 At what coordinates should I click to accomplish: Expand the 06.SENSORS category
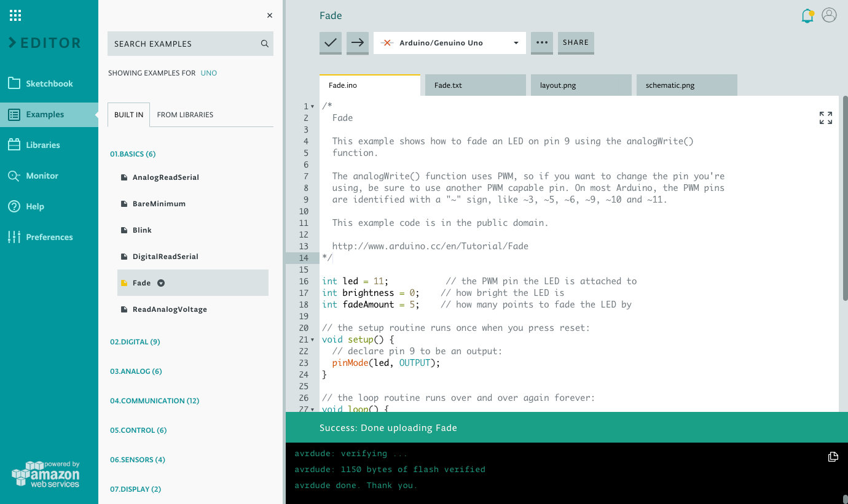pyautogui.click(x=138, y=460)
